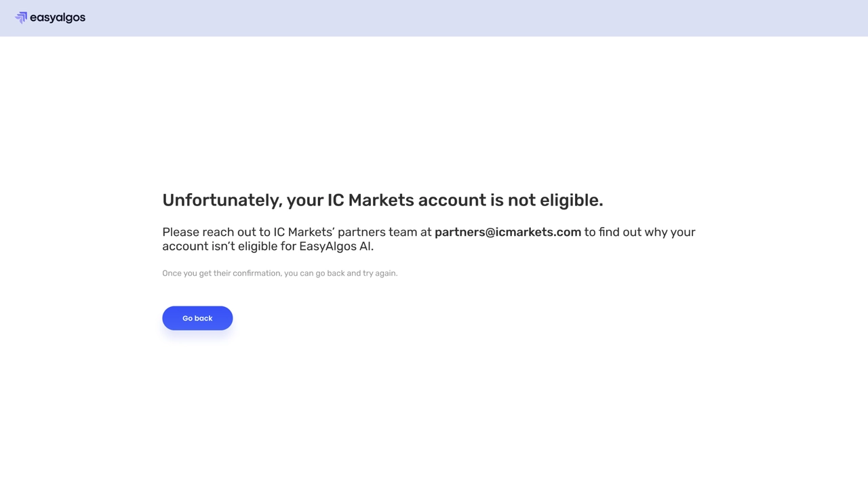Click the easyalgos arrow logo icon

tap(21, 18)
